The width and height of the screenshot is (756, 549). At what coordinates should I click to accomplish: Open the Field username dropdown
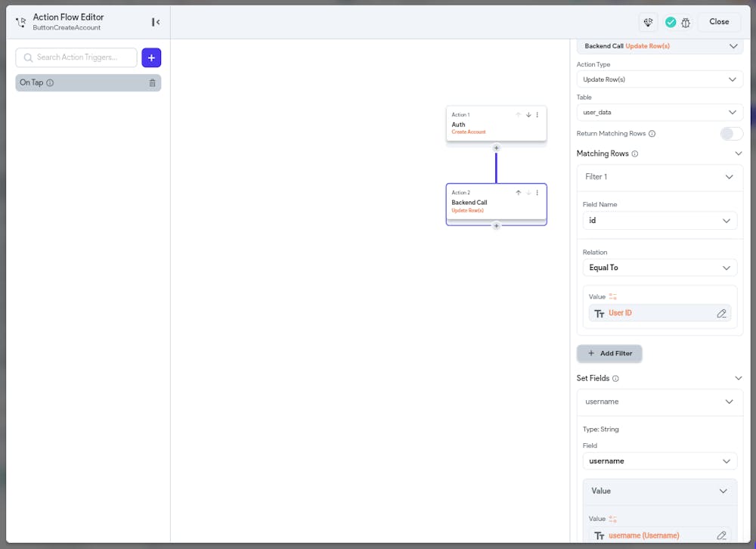click(x=659, y=461)
